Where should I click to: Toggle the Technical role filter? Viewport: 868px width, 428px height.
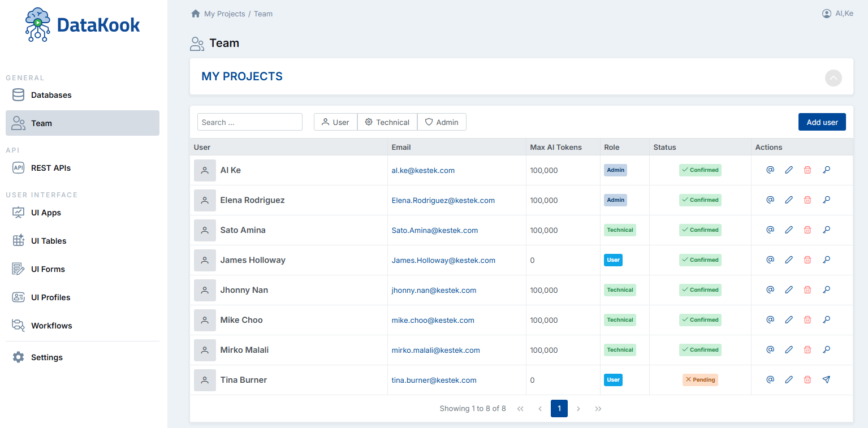click(387, 122)
